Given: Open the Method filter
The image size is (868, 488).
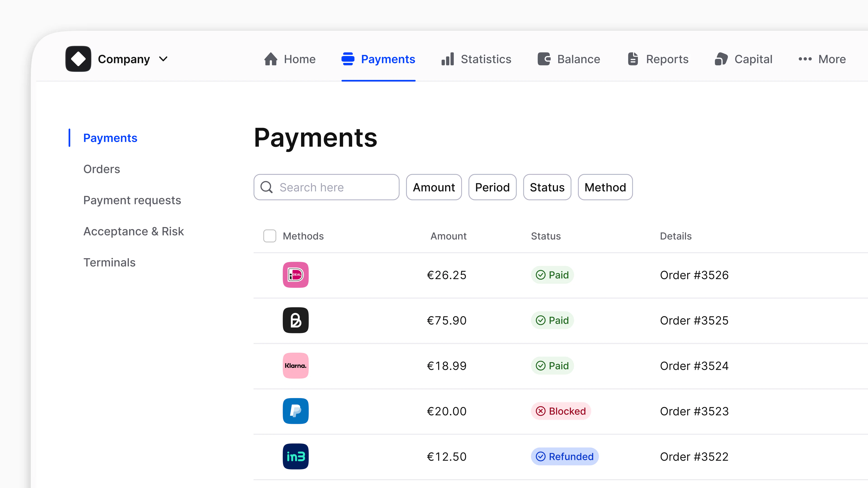Looking at the screenshot, I should coord(605,187).
